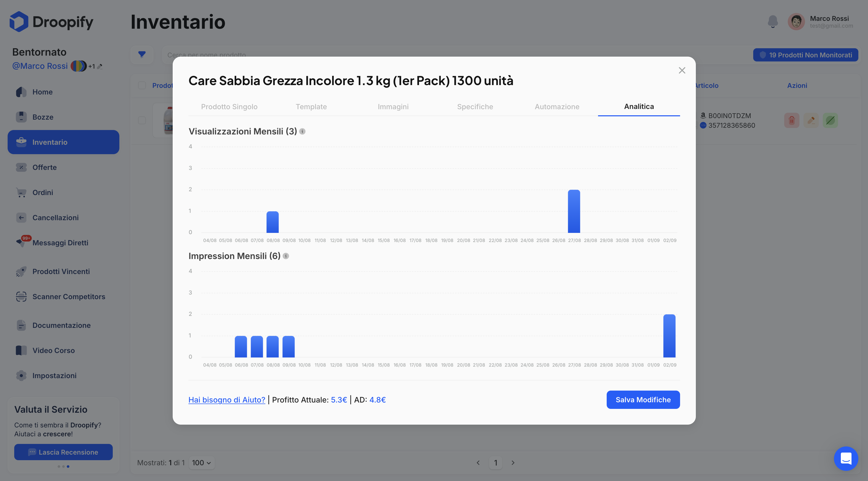Viewport: 868px width, 481px height.
Task: Go to previous page arrow
Action: click(478, 463)
